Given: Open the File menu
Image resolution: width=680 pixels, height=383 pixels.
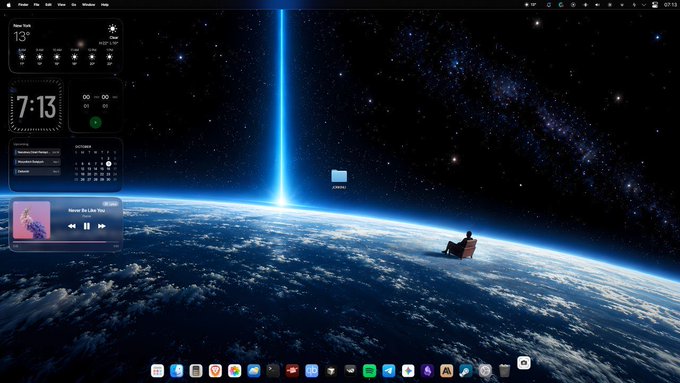Looking at the screenshot, I should (x=36, y=5).
